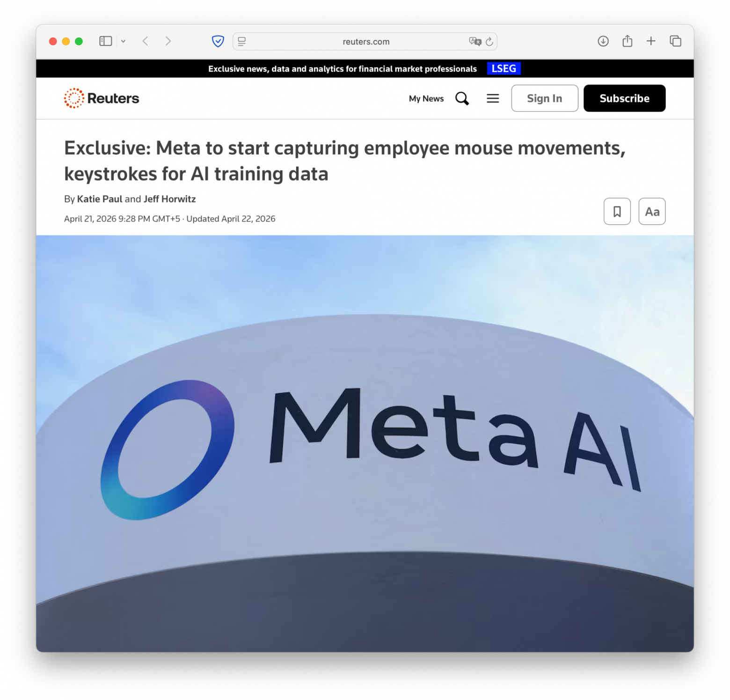This screenshot has height=700, width=730.
Task: Click the privacy shield icon in the toolbar
Action: click(x=218, y=41)
